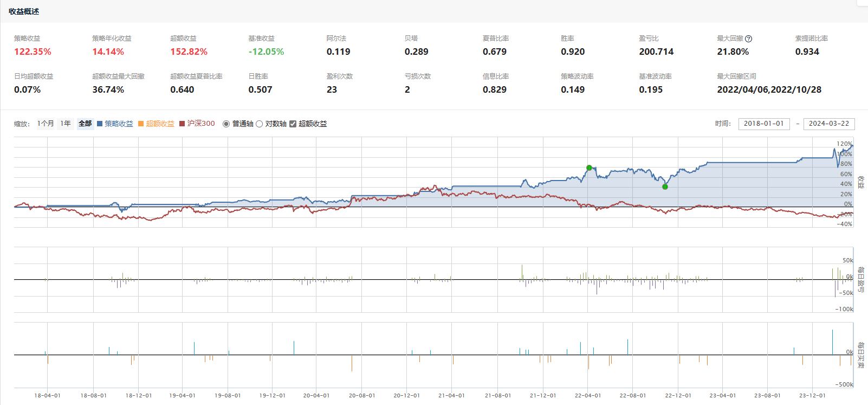868x405 pixels.
Task: Select the 普通轴 radio button
Action: 226,124
